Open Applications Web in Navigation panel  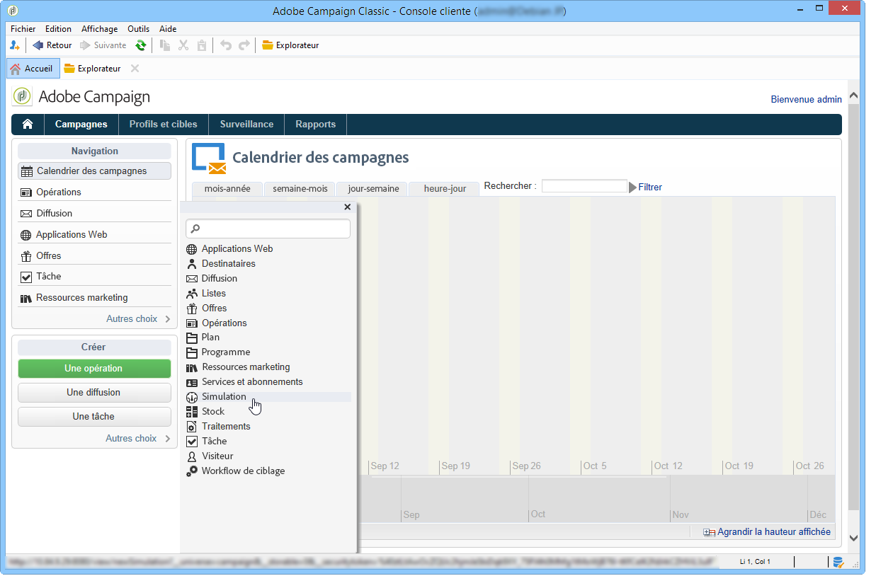[94, 234]
